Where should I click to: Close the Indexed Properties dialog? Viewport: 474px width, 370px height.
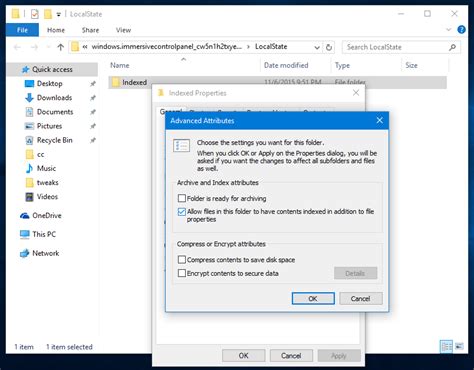click(356, 93)
